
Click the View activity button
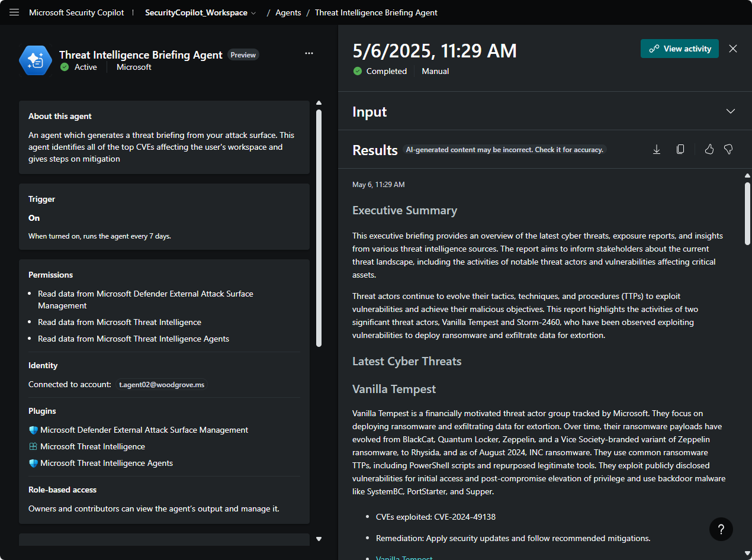[x=680, y=49]
